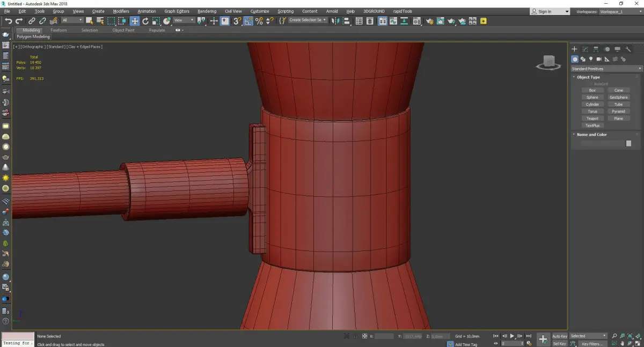Switch to the Object Paint ribbon tab

(123, 30)
